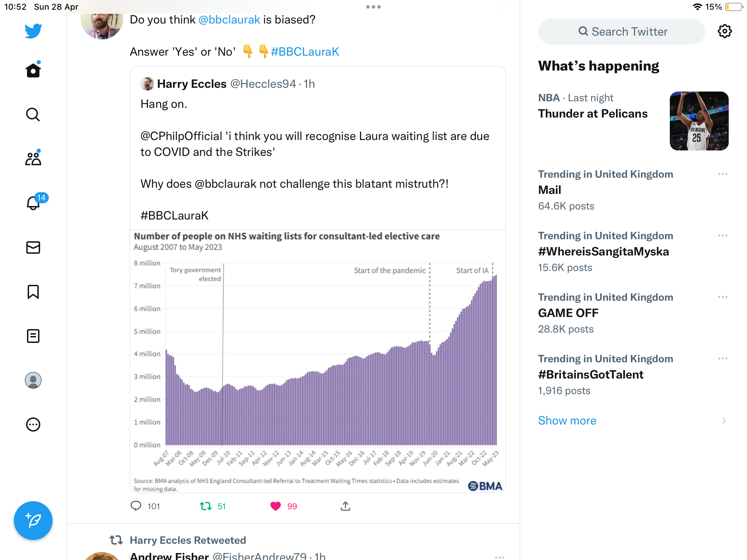Viewport: 747px width, 560px height.
Task: Go to Home feed icon
Action: [x=33, y=70]
